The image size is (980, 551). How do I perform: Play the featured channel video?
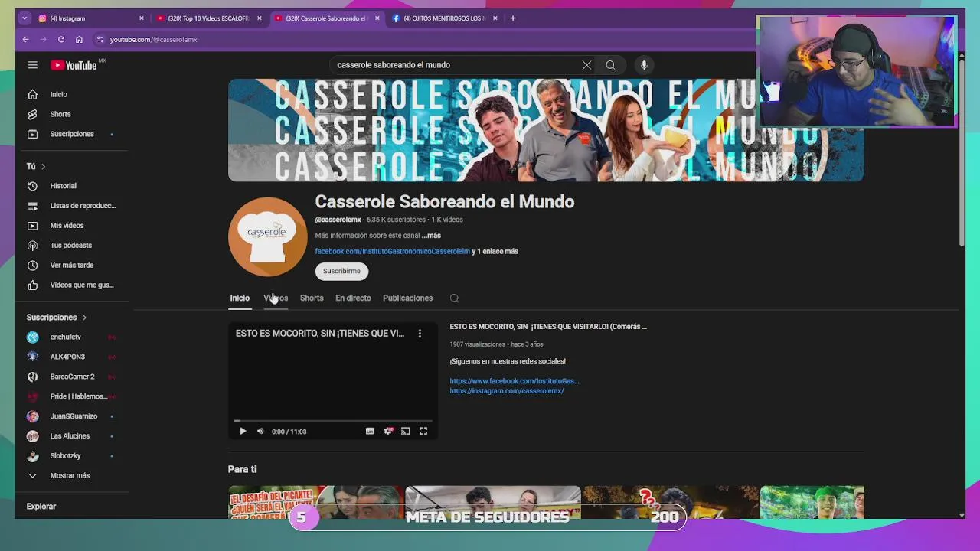[243, 432]
